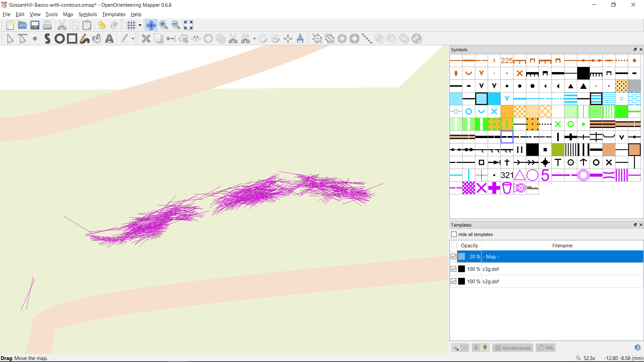Open the Symbols menu
The height and width of the screenshot is (362, 644).
click(88, 14)
